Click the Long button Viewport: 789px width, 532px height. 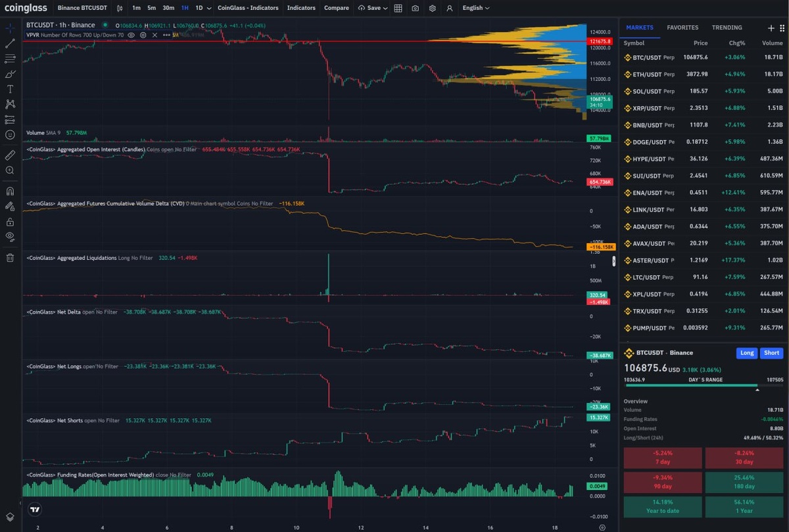[x=747, y=352]
